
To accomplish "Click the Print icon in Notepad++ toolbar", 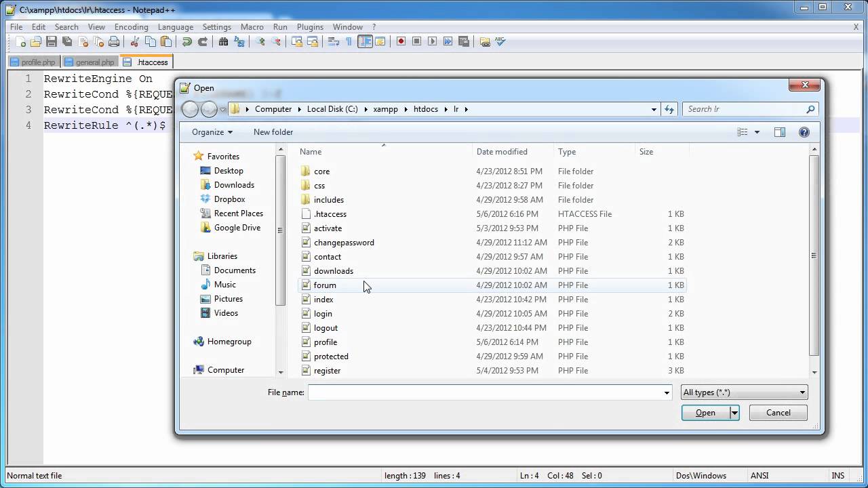I will point(114,41).
